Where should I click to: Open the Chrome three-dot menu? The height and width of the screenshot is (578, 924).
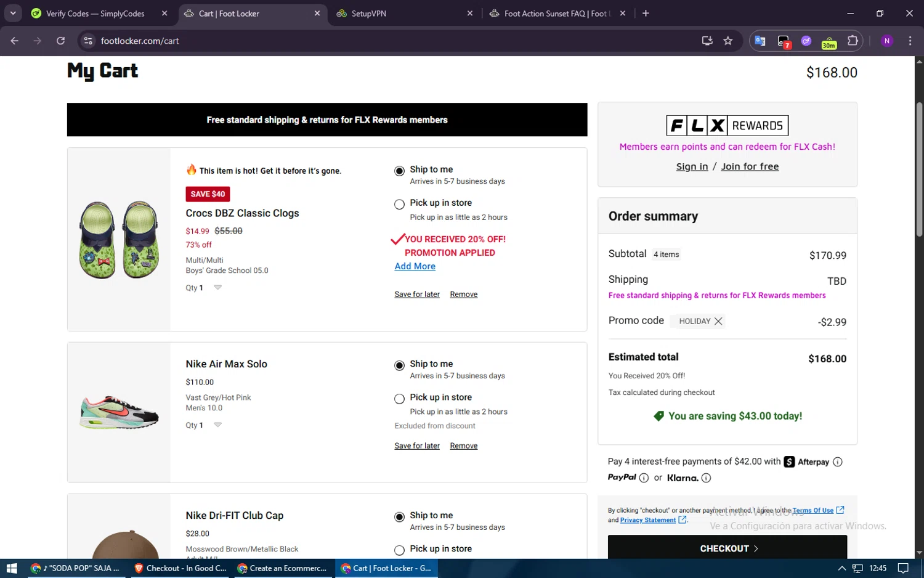[x=910, y=41]
